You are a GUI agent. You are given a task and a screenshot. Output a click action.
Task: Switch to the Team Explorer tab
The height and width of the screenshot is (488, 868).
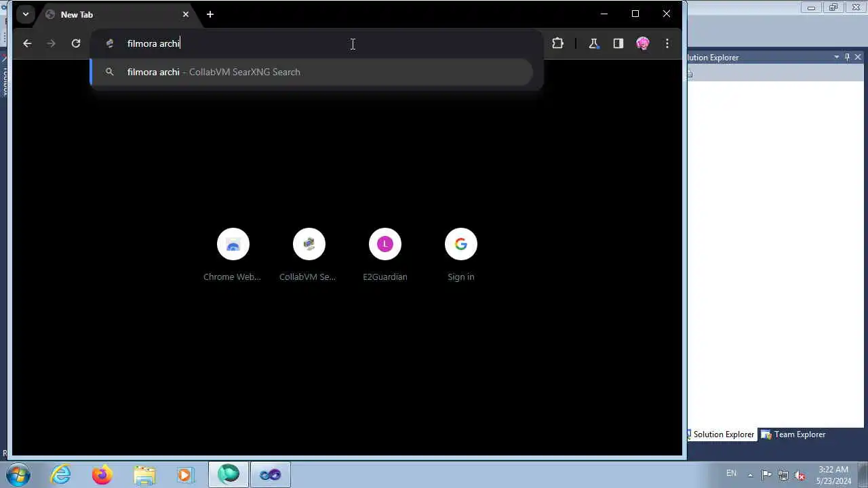pos(793,434)
